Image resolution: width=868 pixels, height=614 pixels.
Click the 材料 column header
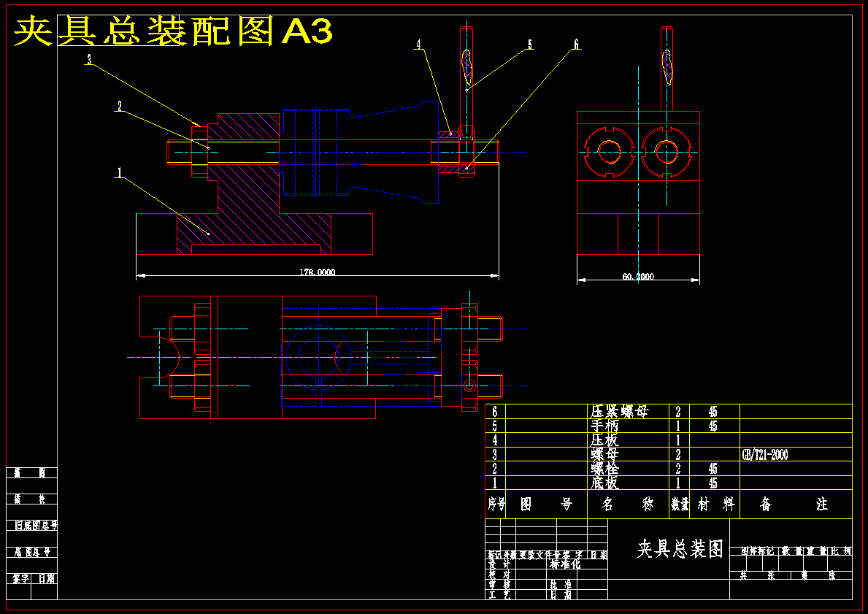tap(715, 504)
